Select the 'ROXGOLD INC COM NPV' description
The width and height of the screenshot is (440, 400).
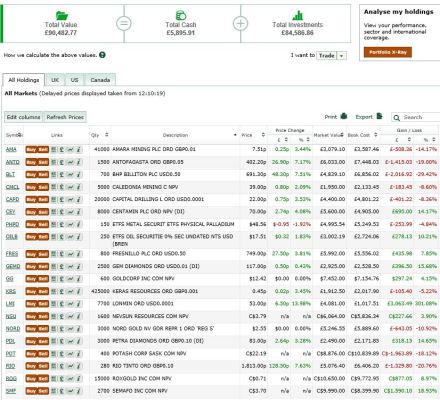[142, 379]
